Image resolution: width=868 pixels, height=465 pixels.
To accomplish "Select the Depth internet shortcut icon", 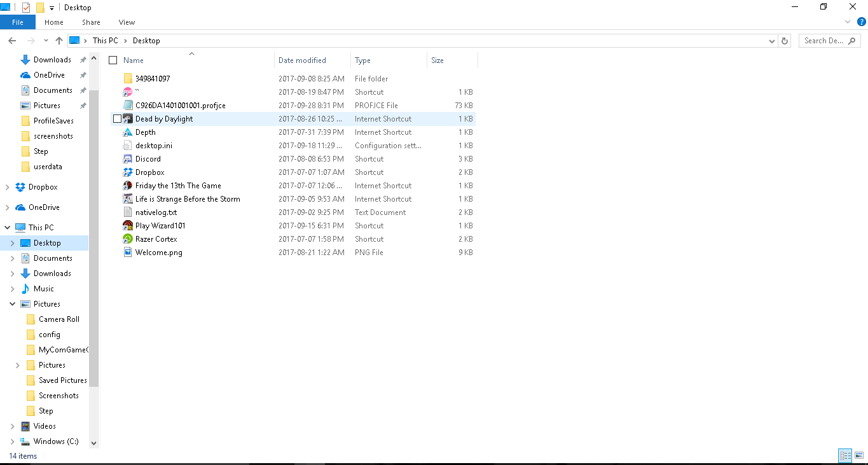I will (x=128, y=132).
